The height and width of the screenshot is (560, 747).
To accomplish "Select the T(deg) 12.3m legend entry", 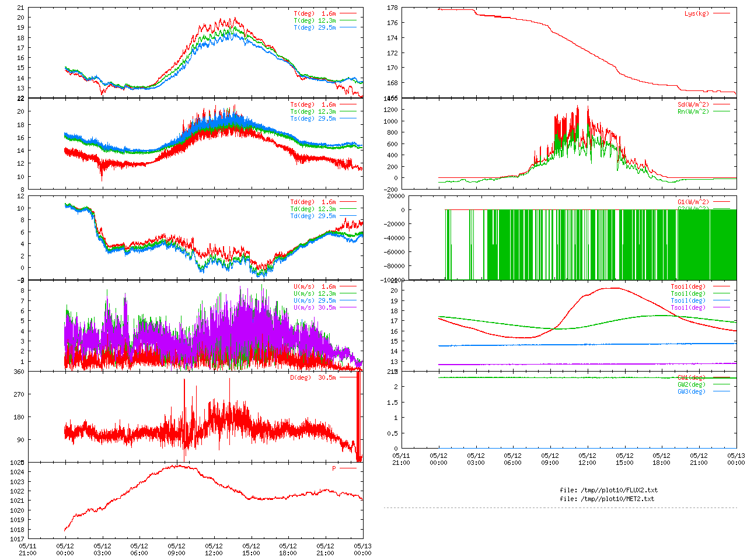I will click(x=315, y=20).
